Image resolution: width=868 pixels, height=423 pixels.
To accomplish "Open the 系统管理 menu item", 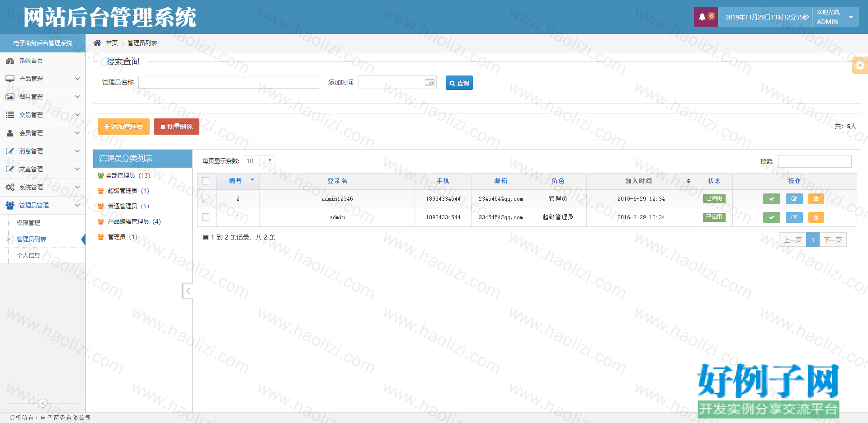I will (42, 187).
